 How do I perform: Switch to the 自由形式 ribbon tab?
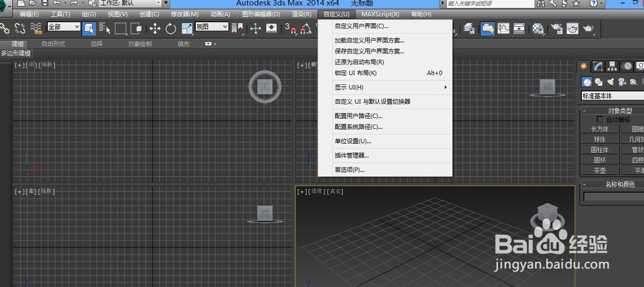(x=53, y=44)
